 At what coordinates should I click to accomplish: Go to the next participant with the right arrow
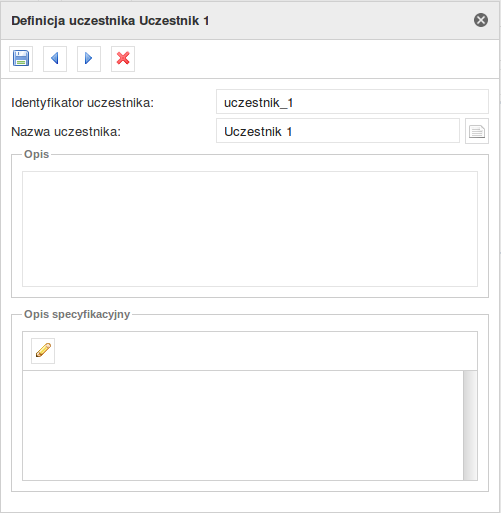tap(89, 59)
